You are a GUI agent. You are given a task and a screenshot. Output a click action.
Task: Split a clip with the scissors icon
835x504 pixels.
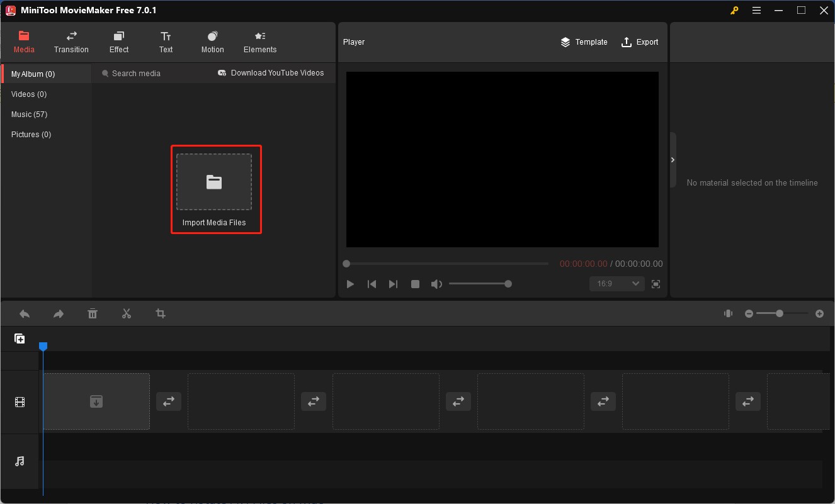click(127, 313)
